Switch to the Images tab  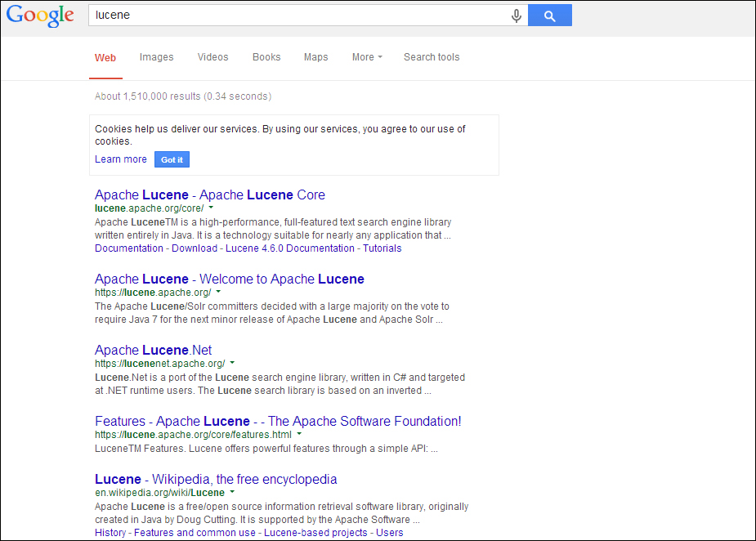point(156,57)
